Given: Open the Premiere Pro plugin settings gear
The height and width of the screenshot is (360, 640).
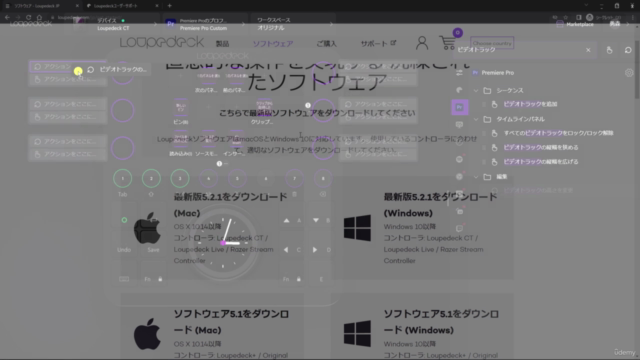Looking at the screenshot, I should pos(629,73).
